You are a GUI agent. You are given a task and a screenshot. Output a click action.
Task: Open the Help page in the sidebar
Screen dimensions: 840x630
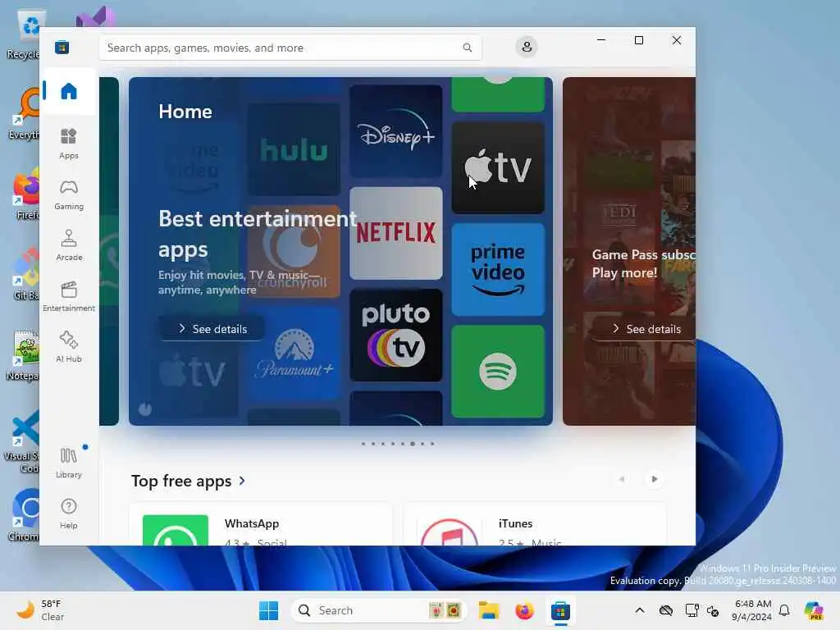click(x=69, y=514)
